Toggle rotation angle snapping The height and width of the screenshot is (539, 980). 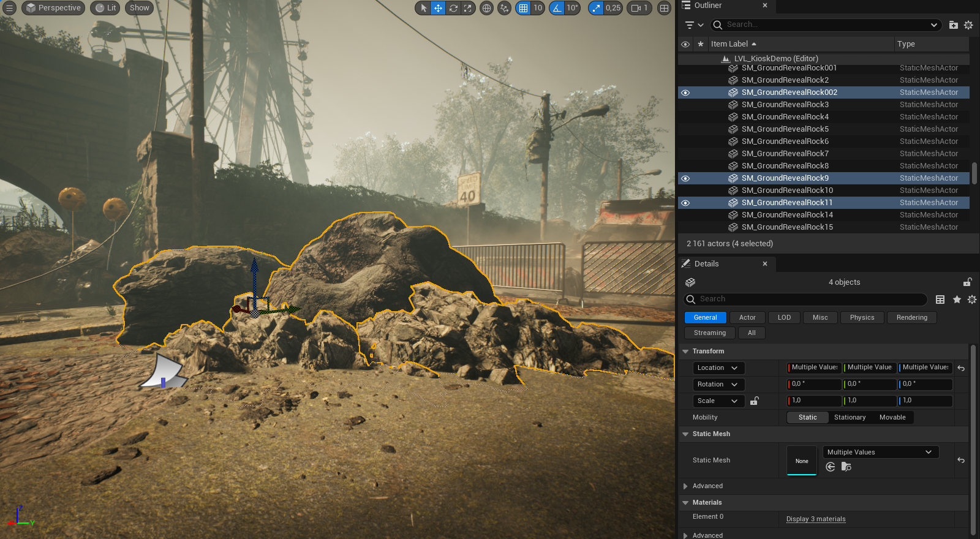tap(557, 8)
